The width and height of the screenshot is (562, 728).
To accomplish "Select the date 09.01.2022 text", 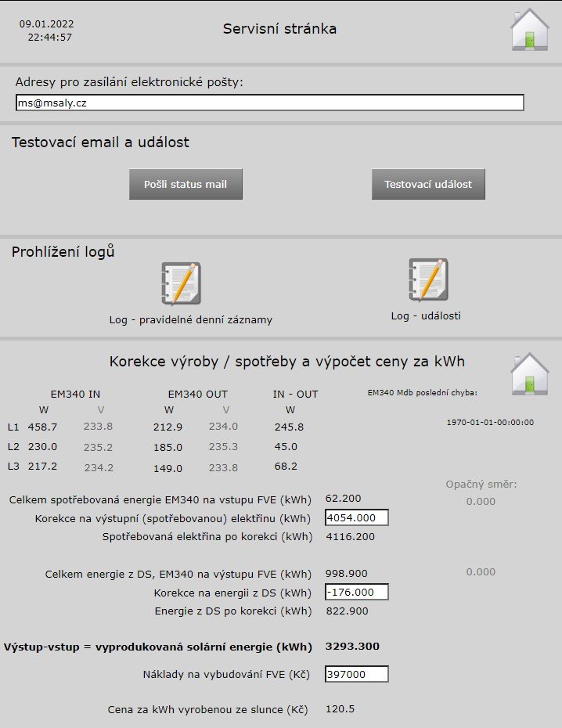I will coord(46,24).
